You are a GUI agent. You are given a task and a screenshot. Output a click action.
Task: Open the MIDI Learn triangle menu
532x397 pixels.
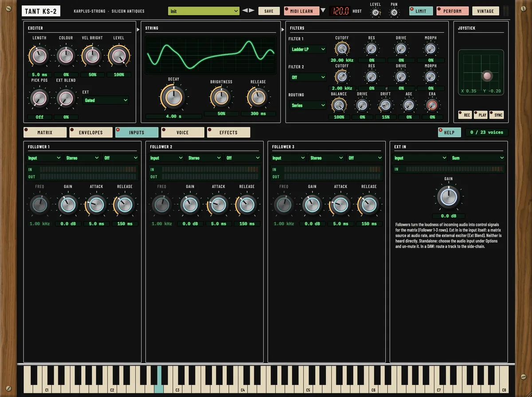[323, 11]
